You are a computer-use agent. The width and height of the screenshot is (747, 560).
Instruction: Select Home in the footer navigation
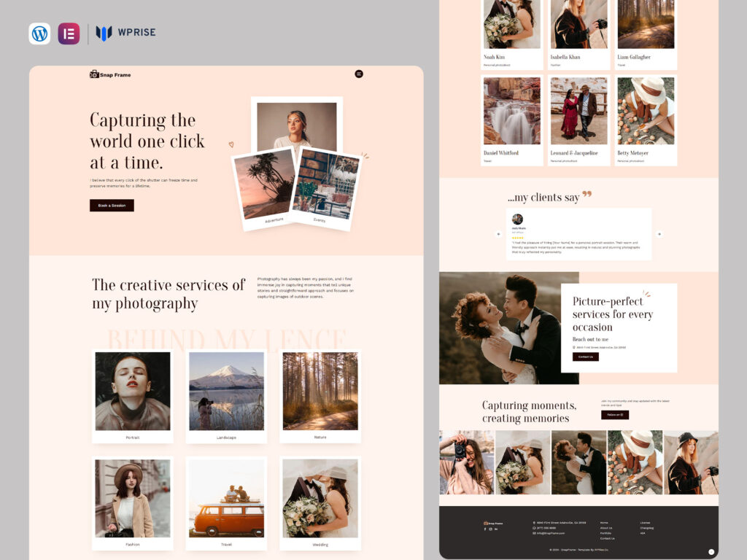pyautogui.click(x=605, y=523)
